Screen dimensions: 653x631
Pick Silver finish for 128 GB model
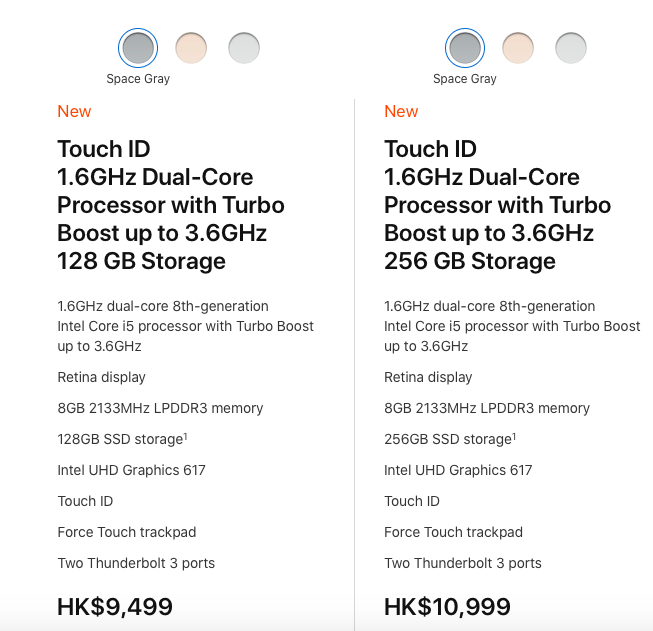[244, 47]
